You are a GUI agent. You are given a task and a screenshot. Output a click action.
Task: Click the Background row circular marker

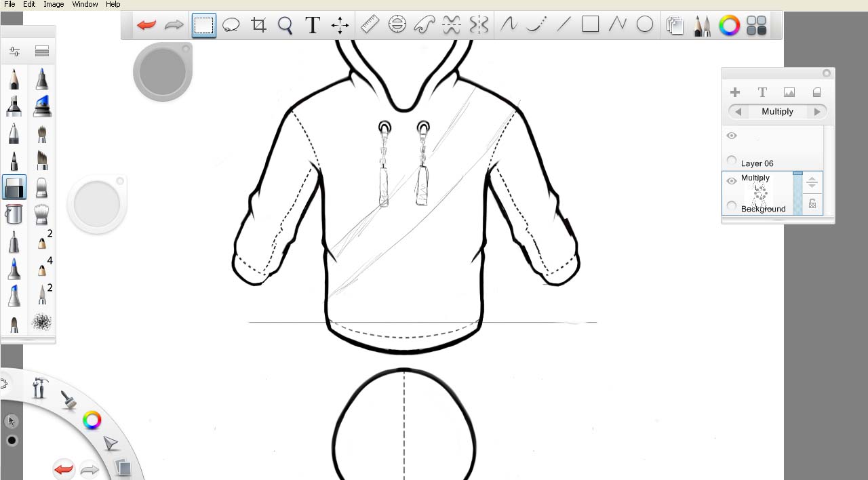pyautogui.click(x=732, y=205)
